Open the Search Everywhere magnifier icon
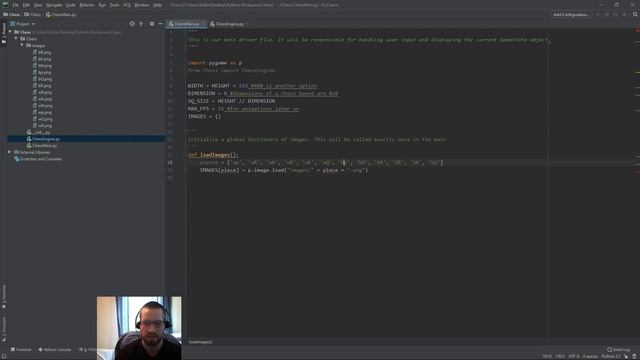 click(x=635, y=14)
